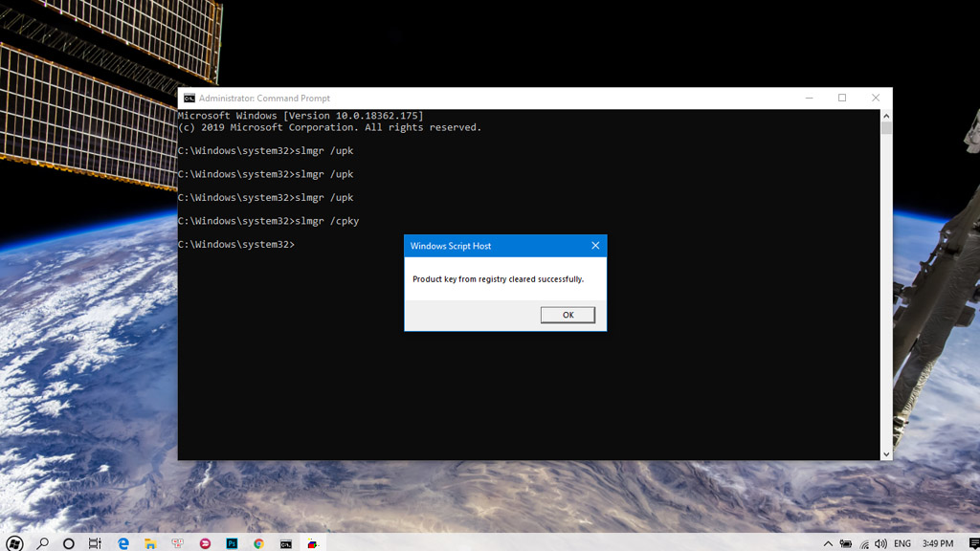The width and height of the screenshot is (980, 551).
Task: Click the Command Prompt scrollbar down arrow
Action: pyautogui.click(x=886, y=454)
